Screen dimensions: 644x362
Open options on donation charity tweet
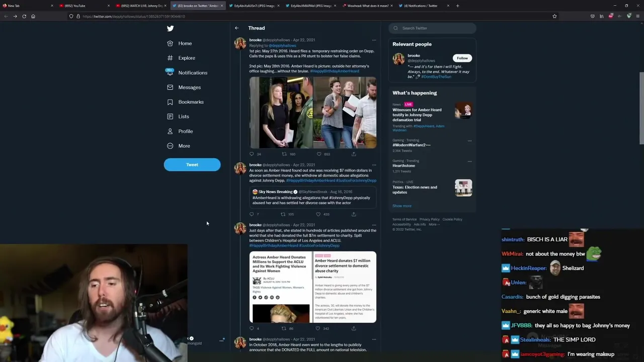(x=374, y=225)
